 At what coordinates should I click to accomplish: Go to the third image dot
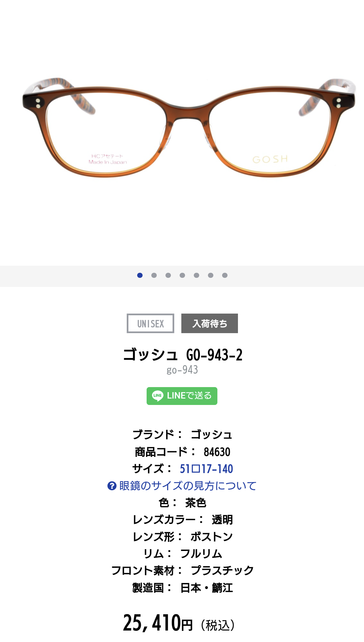pos(168,275)
